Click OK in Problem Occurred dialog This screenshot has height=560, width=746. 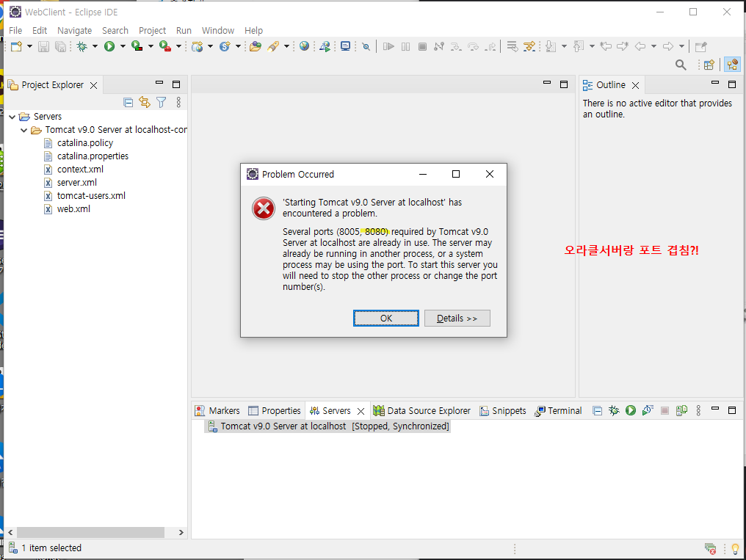[385, 318]
